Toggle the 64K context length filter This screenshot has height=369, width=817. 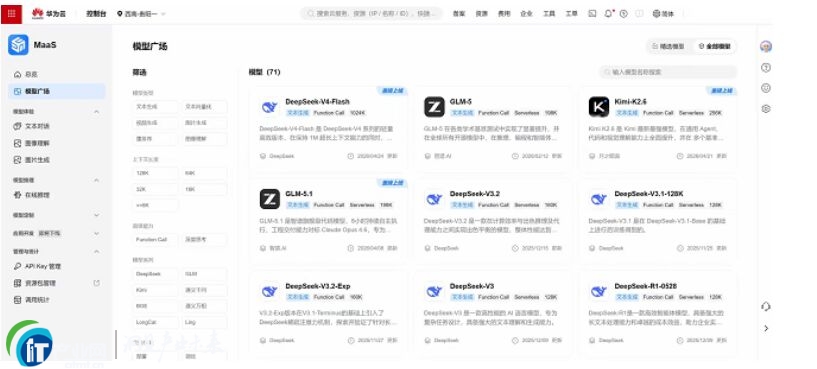tap(204, 173)
